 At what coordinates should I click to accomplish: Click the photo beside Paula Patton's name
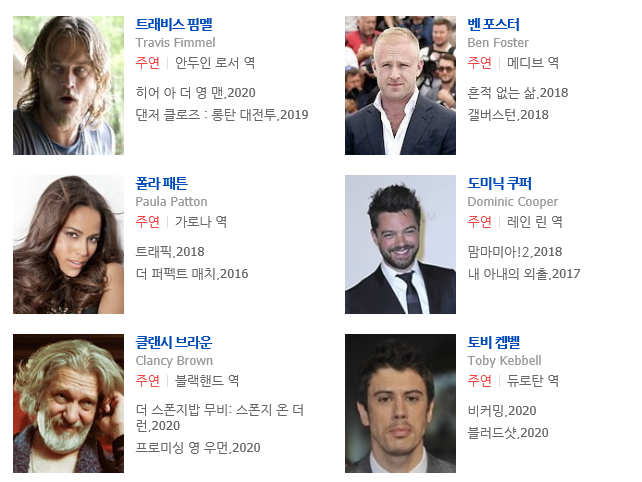click(x=68, y=244)
